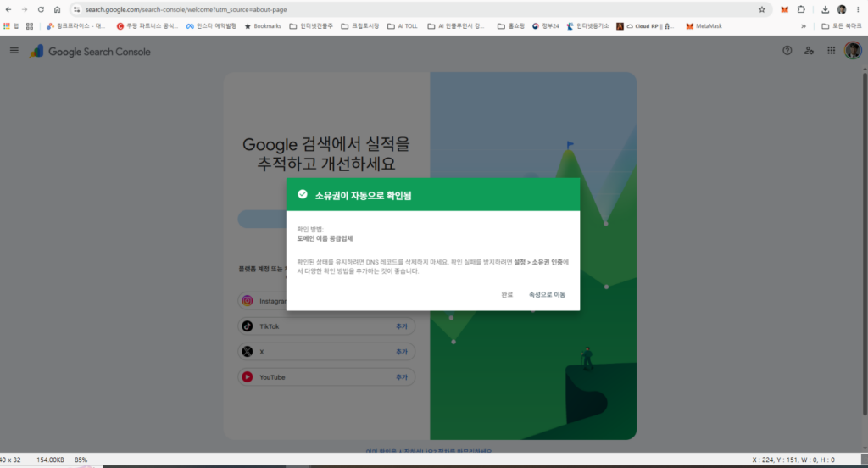The height and width of the screenshot is (468, 868).
Task: Click the X platform icon
Action: tap(248, 352)
